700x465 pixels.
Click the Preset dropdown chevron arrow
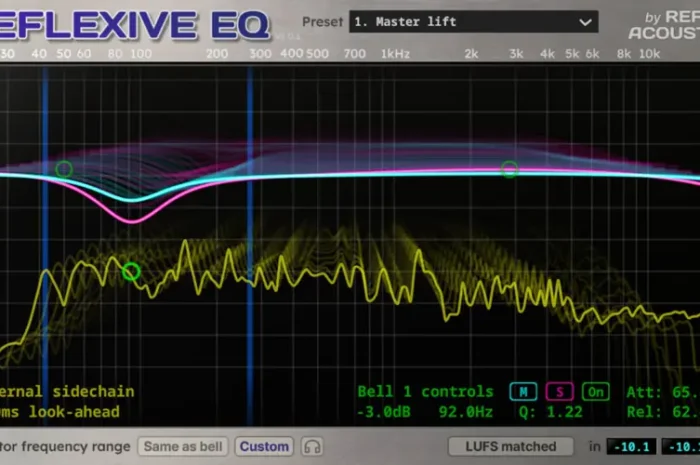click(x=585, y=22)
